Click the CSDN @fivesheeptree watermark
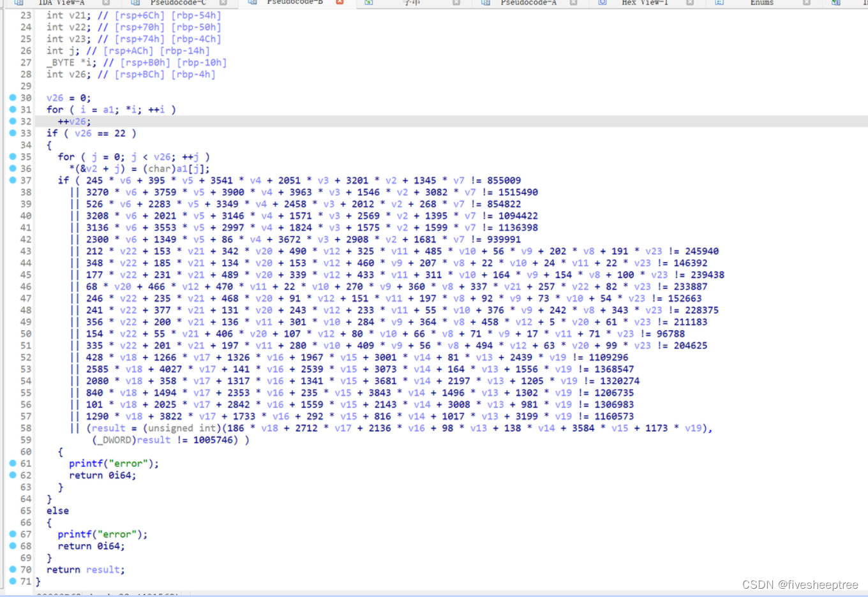Image resolution: width=868 pixels, height=597 pixels. coord(800,584)
